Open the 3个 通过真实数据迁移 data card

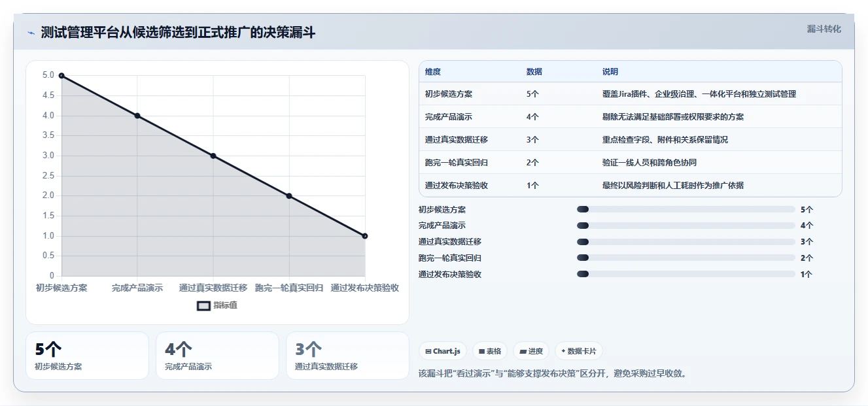(347, 356)
